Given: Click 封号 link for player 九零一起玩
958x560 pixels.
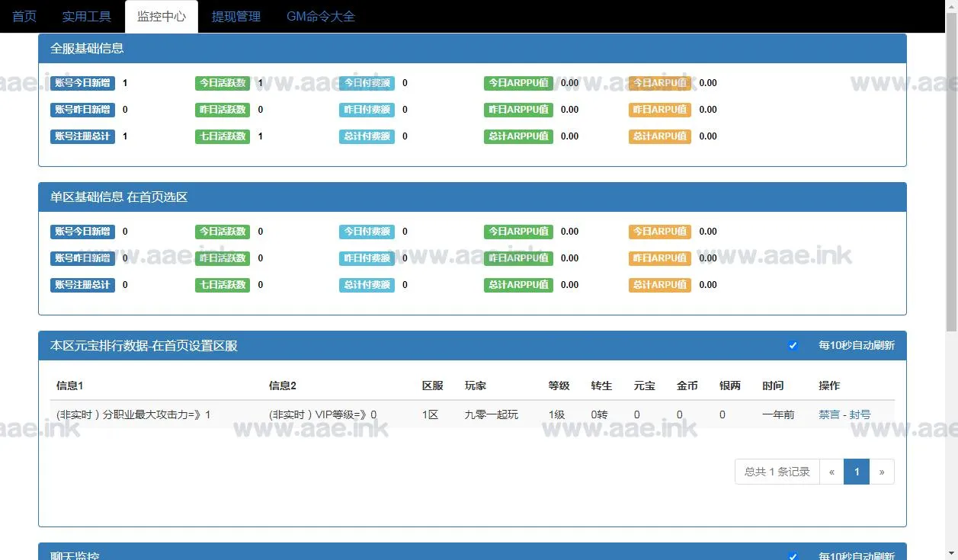Looking at the screenshot, I should (860, 414).
